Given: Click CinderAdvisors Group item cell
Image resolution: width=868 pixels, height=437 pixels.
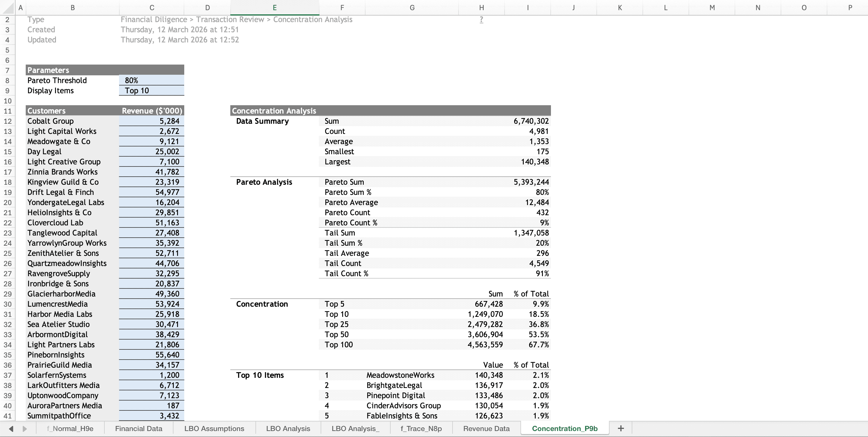Looking at the screenshot, I should [x=412, y=405].
